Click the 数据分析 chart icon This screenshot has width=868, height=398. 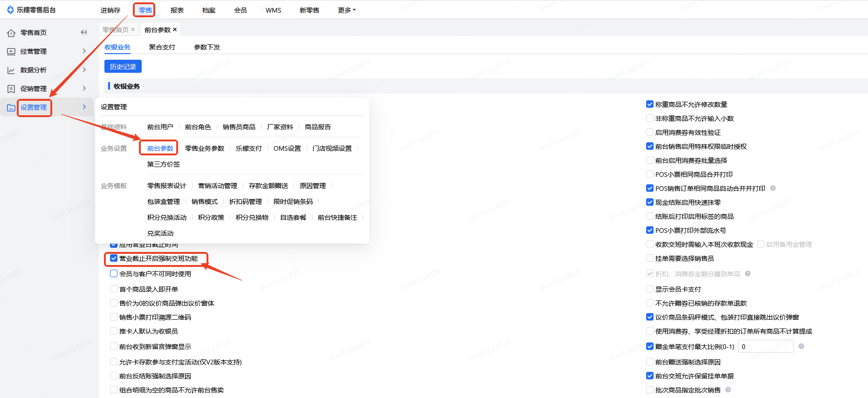(11, 70)
